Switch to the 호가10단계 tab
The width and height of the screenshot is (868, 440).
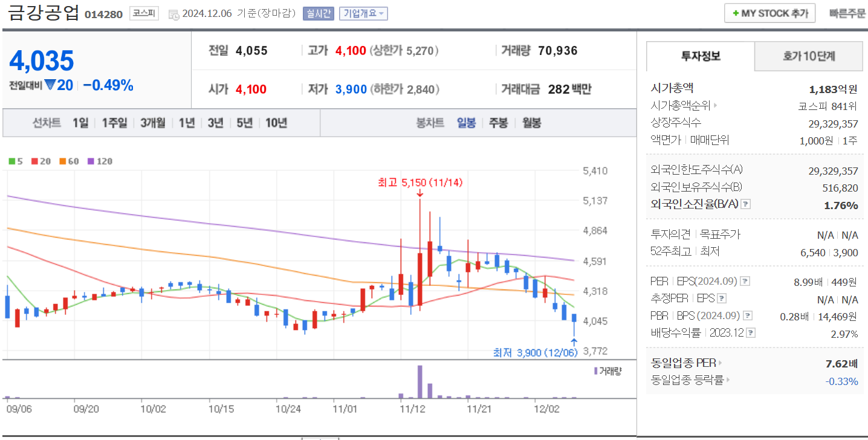[x=809, y=56]
